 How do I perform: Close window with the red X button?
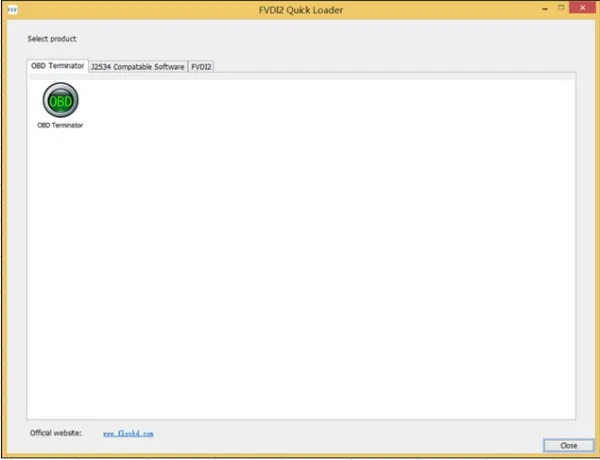coord(582,8)
